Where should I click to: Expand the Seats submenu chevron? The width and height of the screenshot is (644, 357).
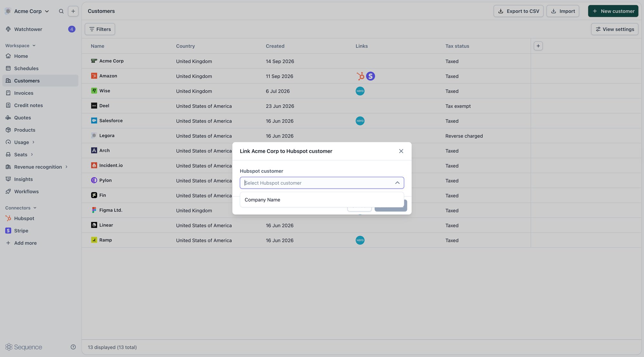(32, 155)
